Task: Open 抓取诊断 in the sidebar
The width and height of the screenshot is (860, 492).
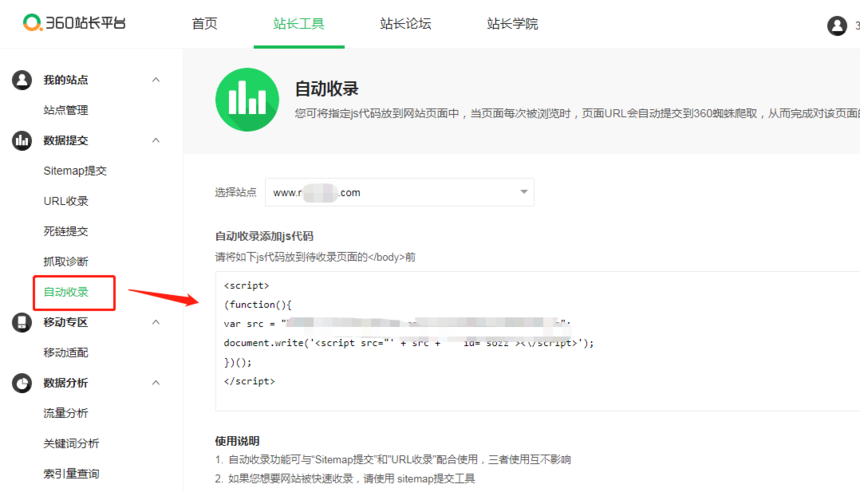Action: click(x=66, y=262)
